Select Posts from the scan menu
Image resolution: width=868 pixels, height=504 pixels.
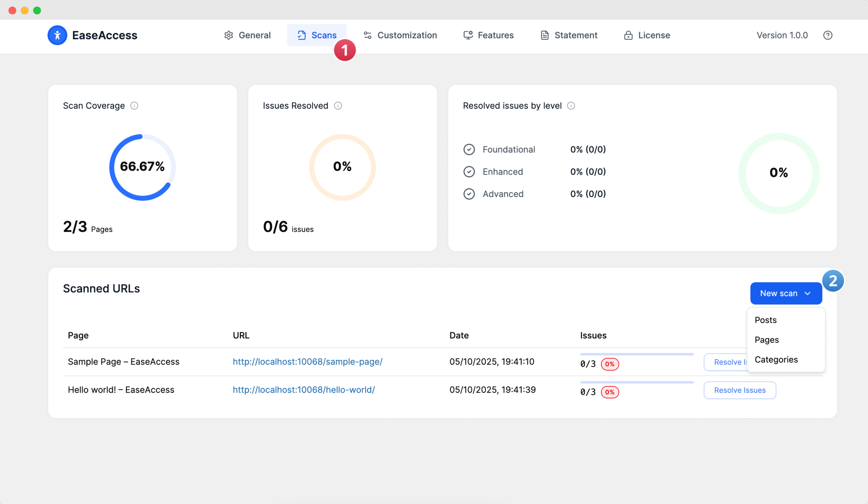[x=765, y=320]
